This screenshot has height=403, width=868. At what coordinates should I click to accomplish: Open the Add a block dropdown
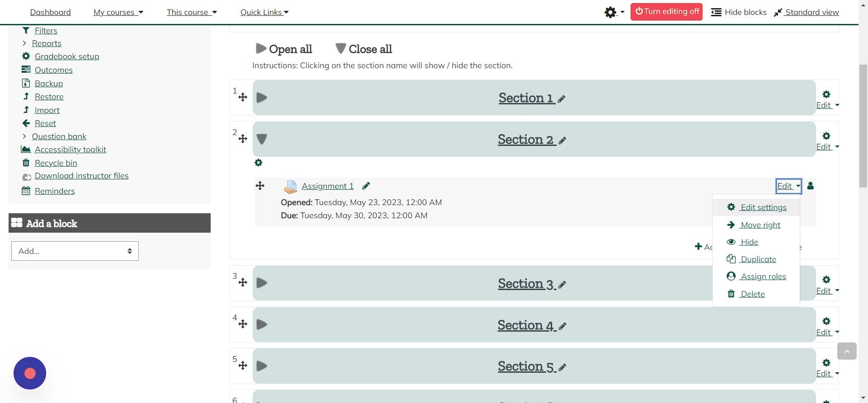(x=75, y=251)
